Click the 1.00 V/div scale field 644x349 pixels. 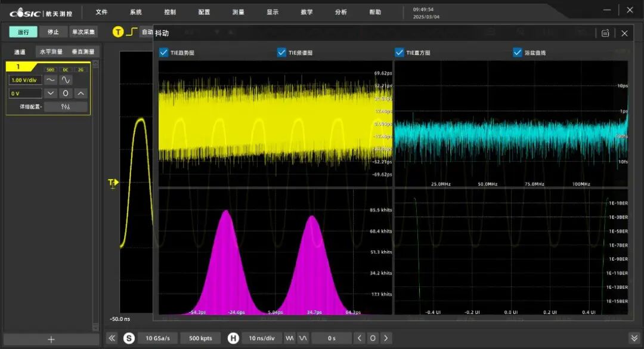coord(25,80)
